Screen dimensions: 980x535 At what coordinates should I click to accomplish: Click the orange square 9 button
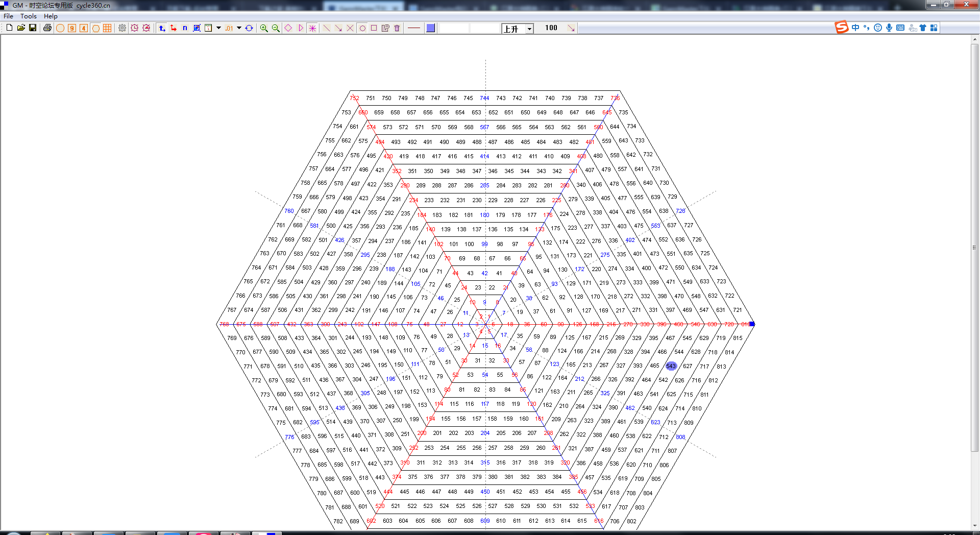point(72,28)
